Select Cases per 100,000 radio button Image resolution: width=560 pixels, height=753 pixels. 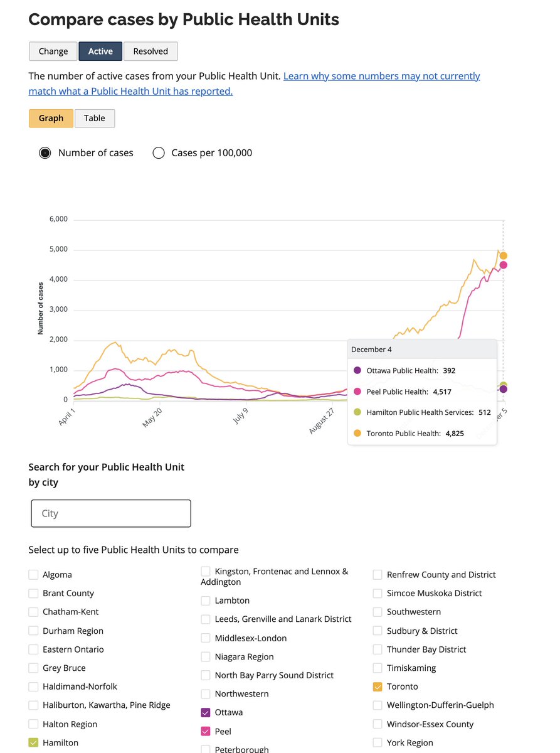click(158, 152)
